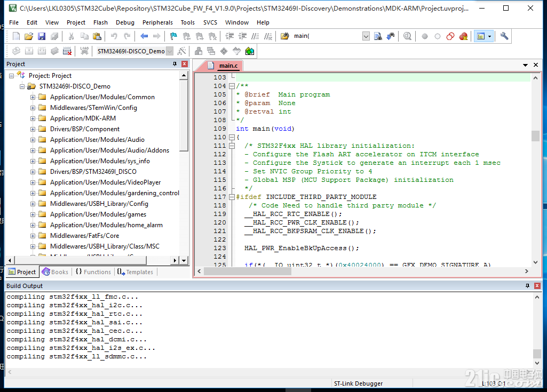Kill all breakpoints with red X icon
This screenshot has height=392, width=547.
[x=463, y=36]
